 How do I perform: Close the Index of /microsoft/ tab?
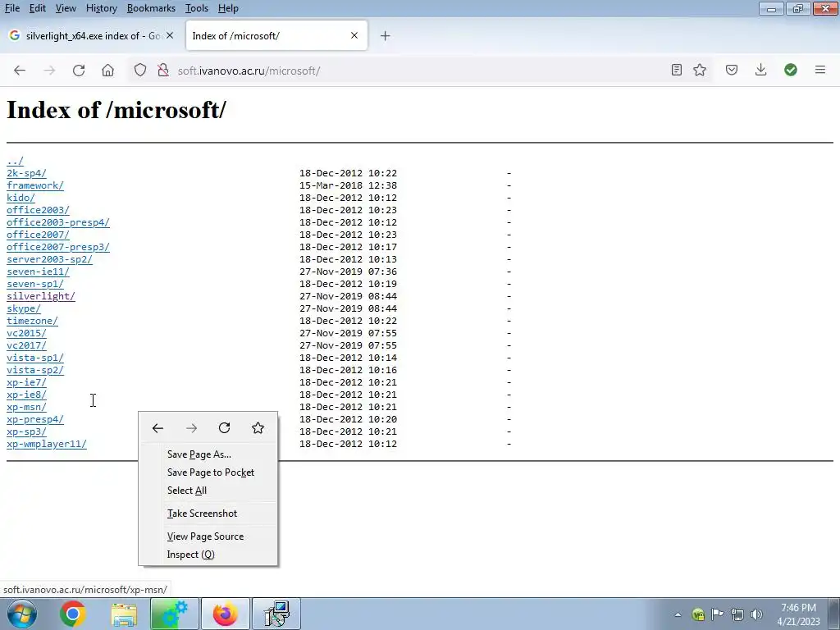tap(354, 35)
